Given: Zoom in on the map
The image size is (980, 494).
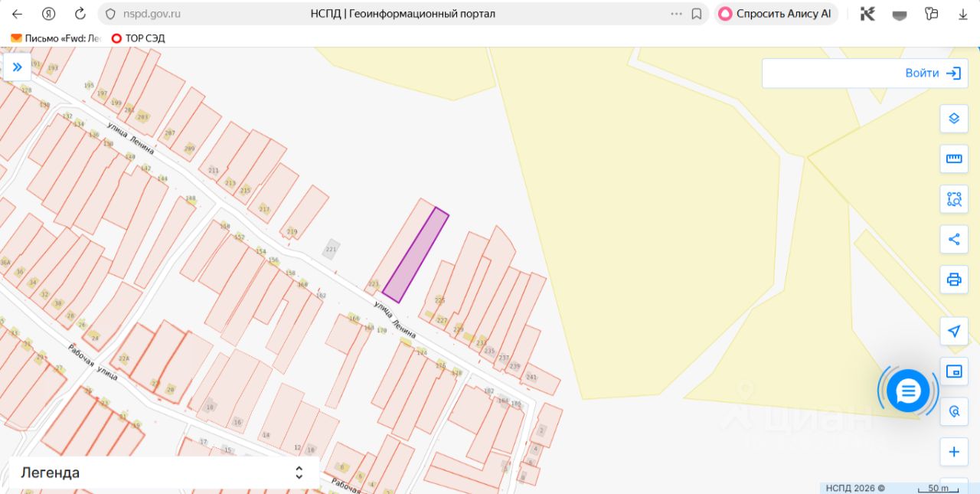Looking at the screenshot, I should (954, 452).
